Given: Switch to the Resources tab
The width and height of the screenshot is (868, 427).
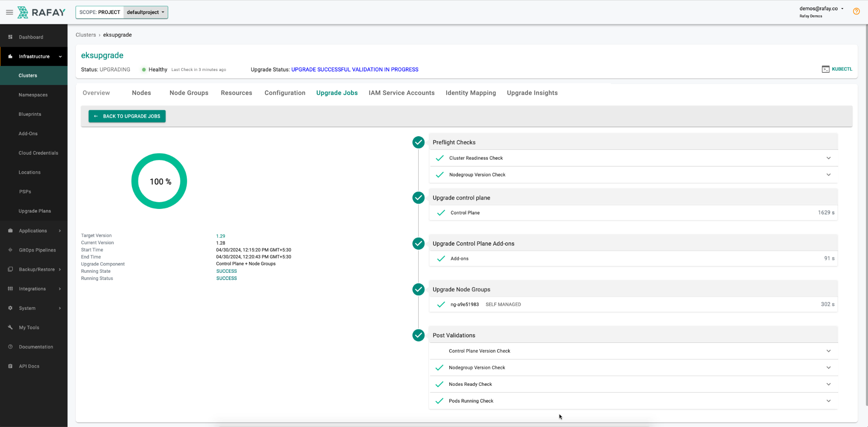Looking at the screenshot, I should tap(236, 93).
